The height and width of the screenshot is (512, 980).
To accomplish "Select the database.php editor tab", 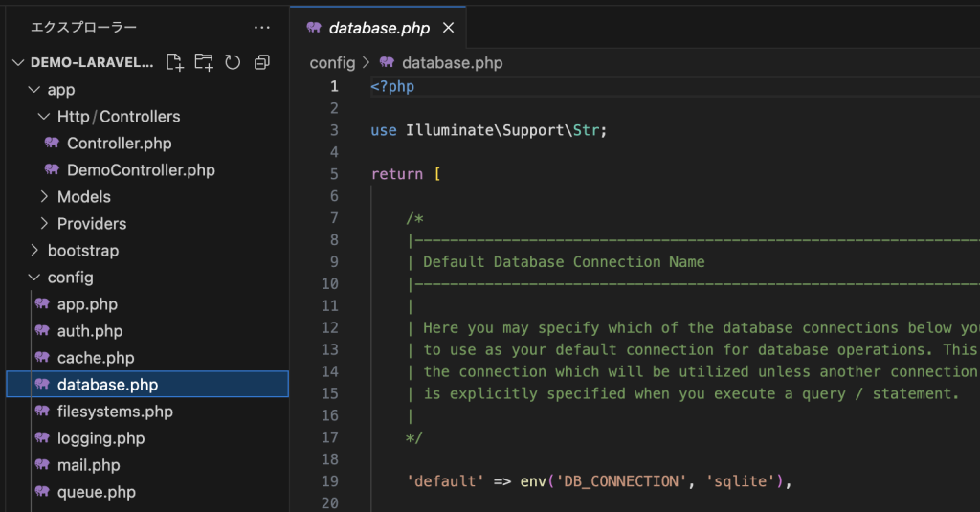I will click(x=379, y=28).
